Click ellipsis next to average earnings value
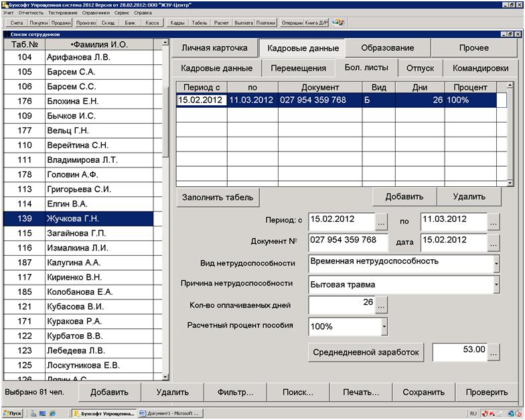The height and width of the screenshot is (420, 525). click(x=493, y=352)
